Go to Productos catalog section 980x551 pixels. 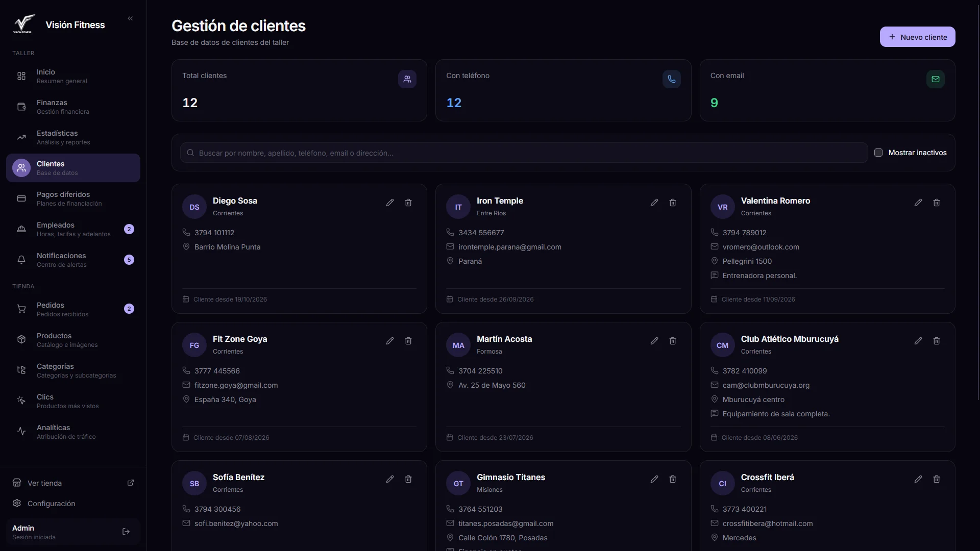point(73,340)
